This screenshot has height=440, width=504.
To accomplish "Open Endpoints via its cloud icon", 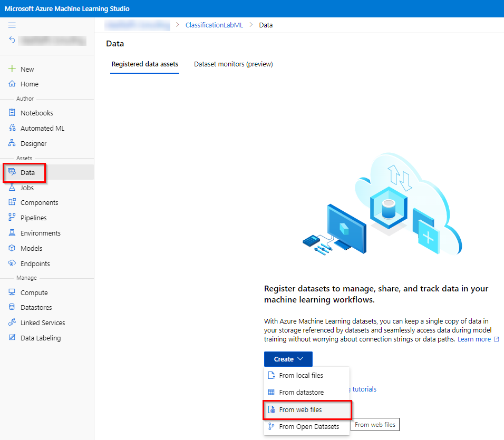I will pos(12,263).
